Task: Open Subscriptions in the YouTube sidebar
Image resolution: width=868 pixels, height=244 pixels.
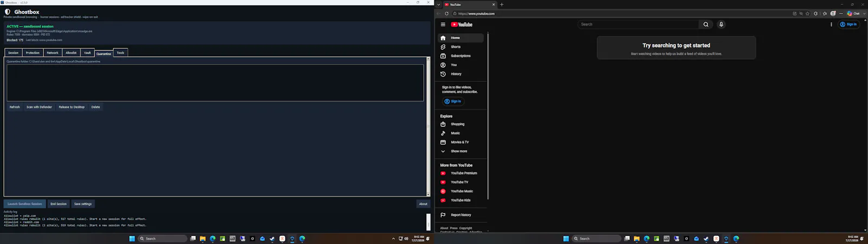Action: (x=461, y=56)
